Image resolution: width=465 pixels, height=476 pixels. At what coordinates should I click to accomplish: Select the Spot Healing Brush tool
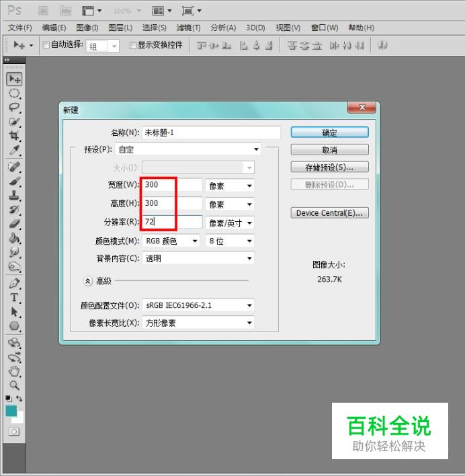tap(14, 167)
